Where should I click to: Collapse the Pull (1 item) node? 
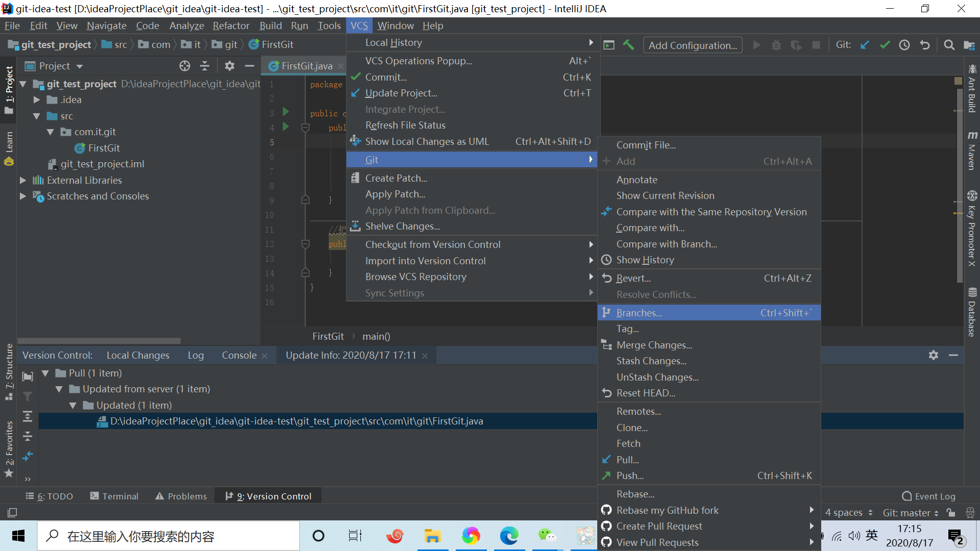click(45, 373)
